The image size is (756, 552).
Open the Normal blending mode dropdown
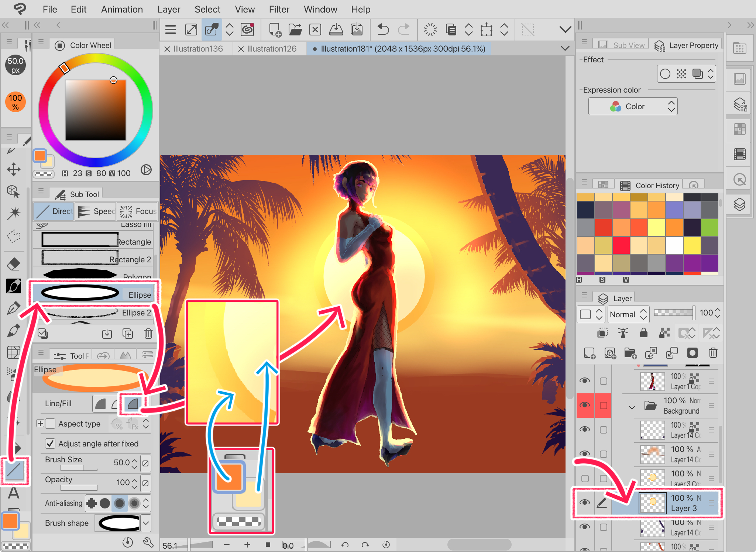628,314
